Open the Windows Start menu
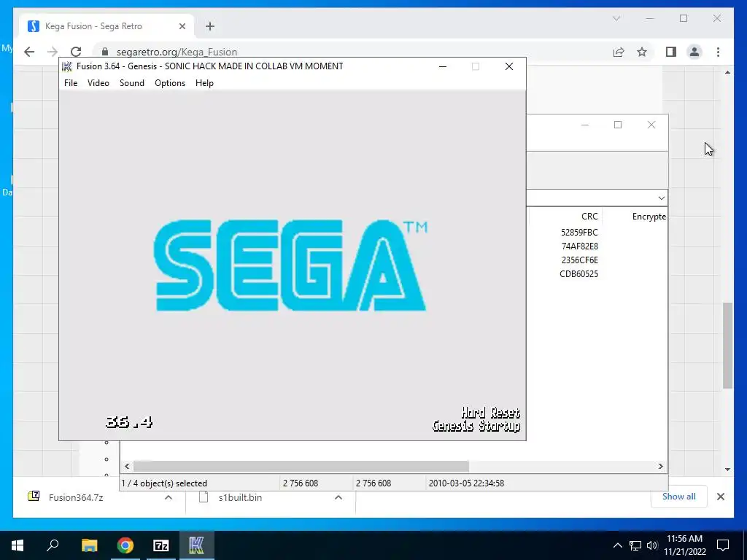The height and width of the screenshot is (560, 747). [18, 545]
